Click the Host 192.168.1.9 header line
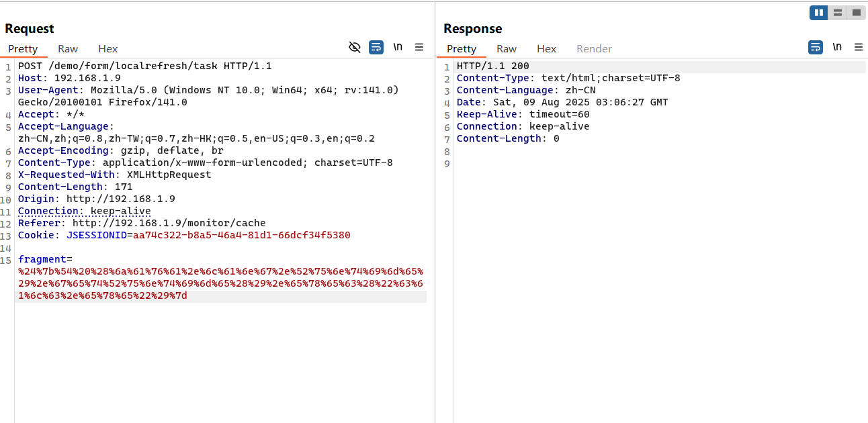Viewport: 868px width, 423px height. tap(69, 78)
